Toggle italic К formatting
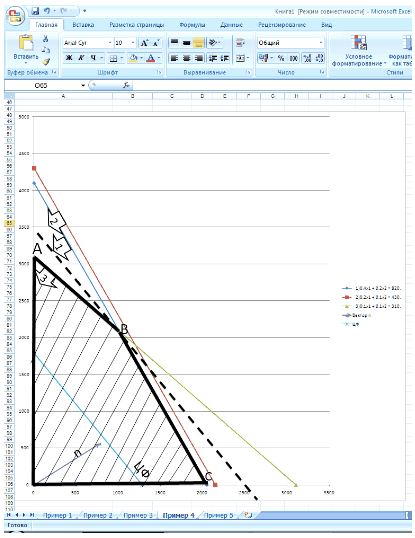This screenshot has height=538, width=415. pos(81,58)
